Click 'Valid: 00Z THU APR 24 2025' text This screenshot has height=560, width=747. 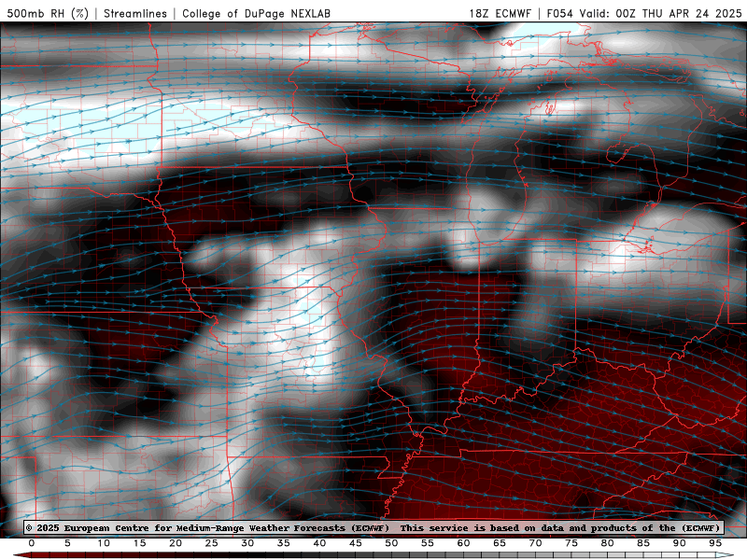coord(661,13)
